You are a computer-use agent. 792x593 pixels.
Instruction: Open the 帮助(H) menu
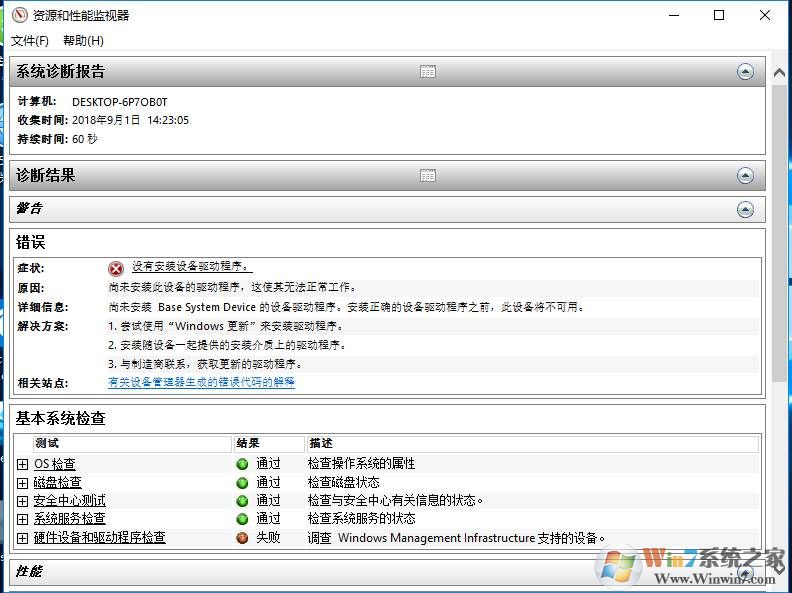point(83,41)
